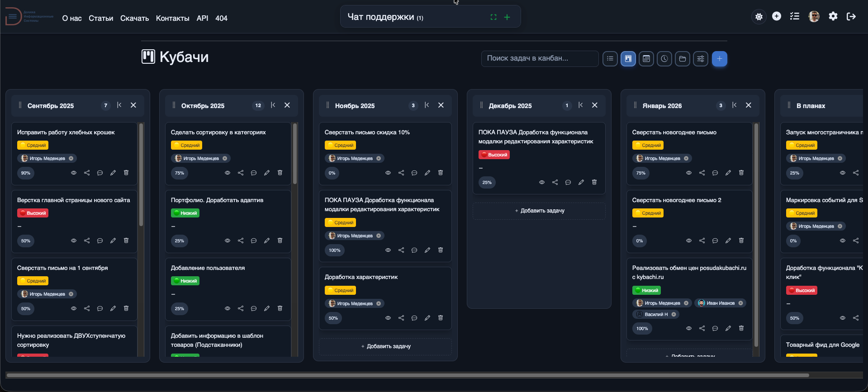Click Добавить задачу in Декабрь 2025
868x392 pixels.
pyautogui.click(x=539, y=211)
